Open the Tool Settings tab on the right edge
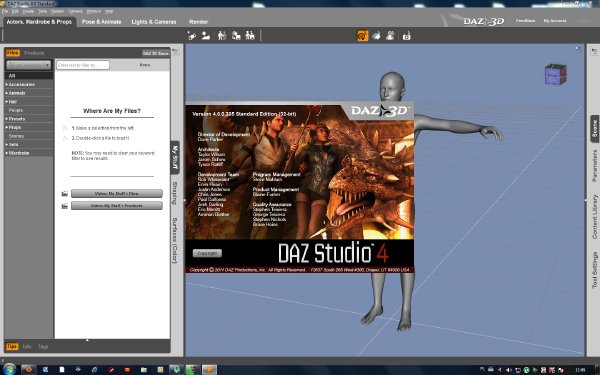The image size is (600, 375). [595, 270]
